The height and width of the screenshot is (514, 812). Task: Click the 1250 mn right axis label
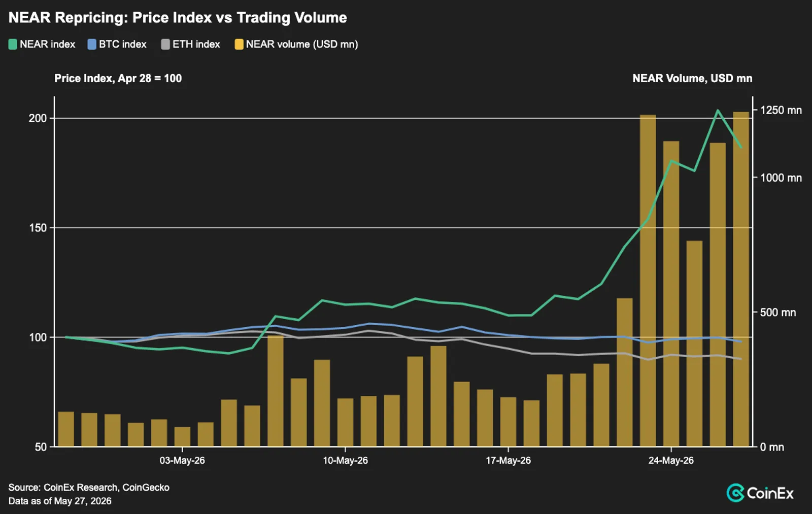[x=781, y=110]
